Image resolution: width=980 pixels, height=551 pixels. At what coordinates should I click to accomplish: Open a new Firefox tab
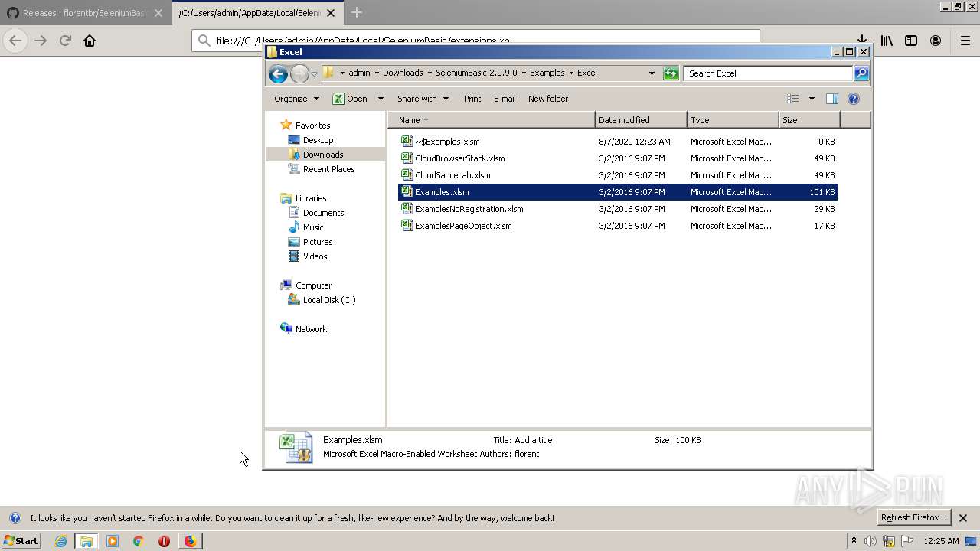(x=357, y=12)
